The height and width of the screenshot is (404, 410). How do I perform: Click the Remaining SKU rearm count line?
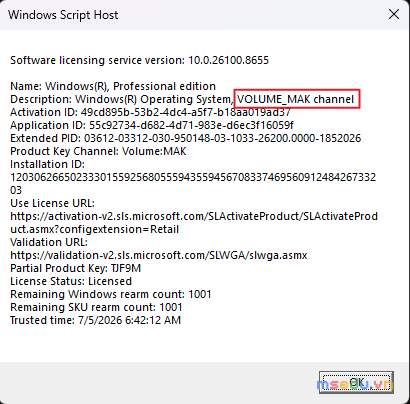coord(96,307)
